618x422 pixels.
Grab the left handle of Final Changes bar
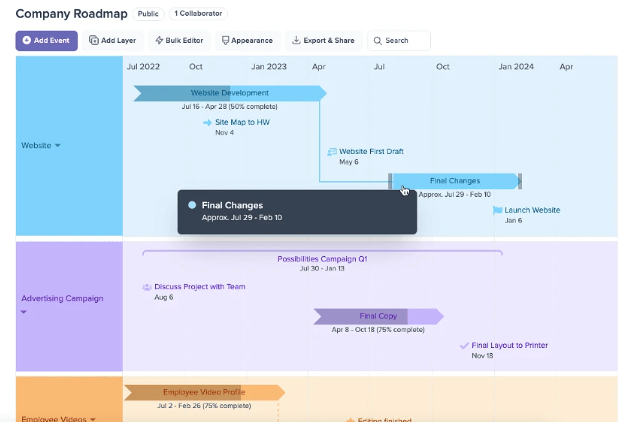click(390, 181)
